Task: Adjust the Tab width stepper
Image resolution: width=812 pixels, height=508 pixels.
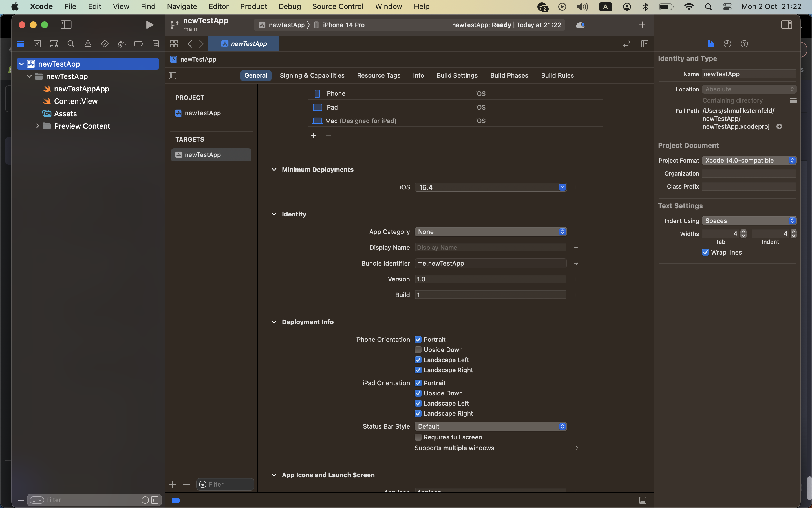Action: tap(743, 233)
